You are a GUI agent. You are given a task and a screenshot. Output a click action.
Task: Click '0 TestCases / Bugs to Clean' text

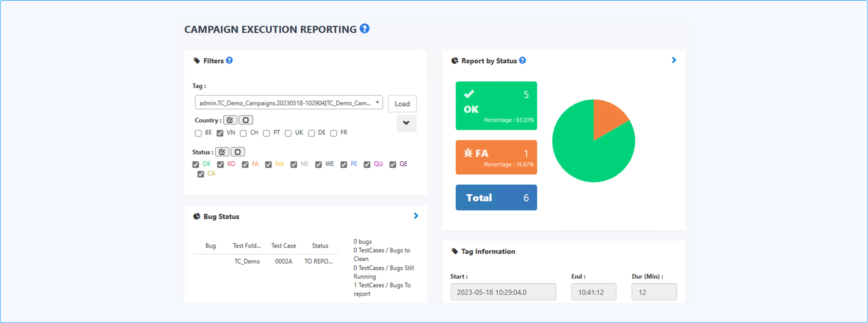pos(382,255)
